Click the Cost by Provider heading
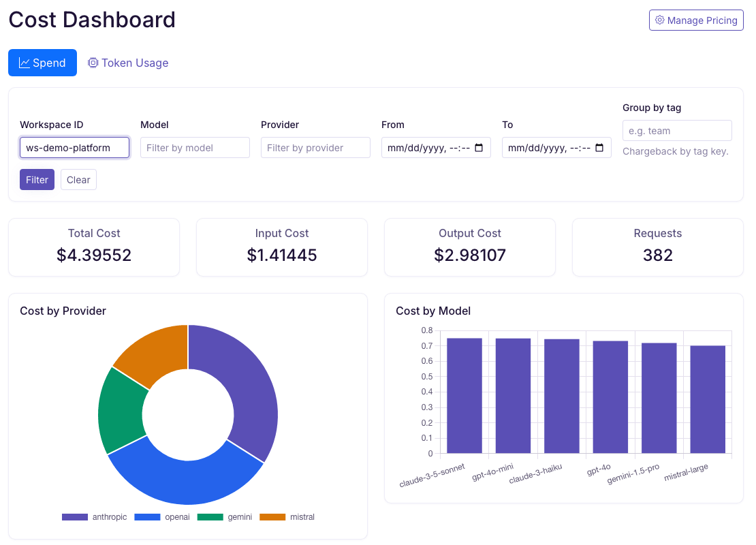 [x=63, y=311]
